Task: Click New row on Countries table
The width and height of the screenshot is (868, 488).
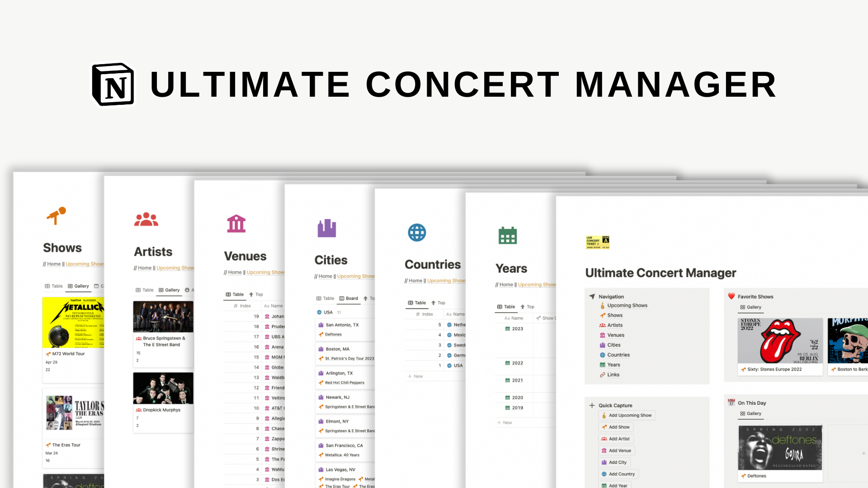Action: [x=415, y=376]
